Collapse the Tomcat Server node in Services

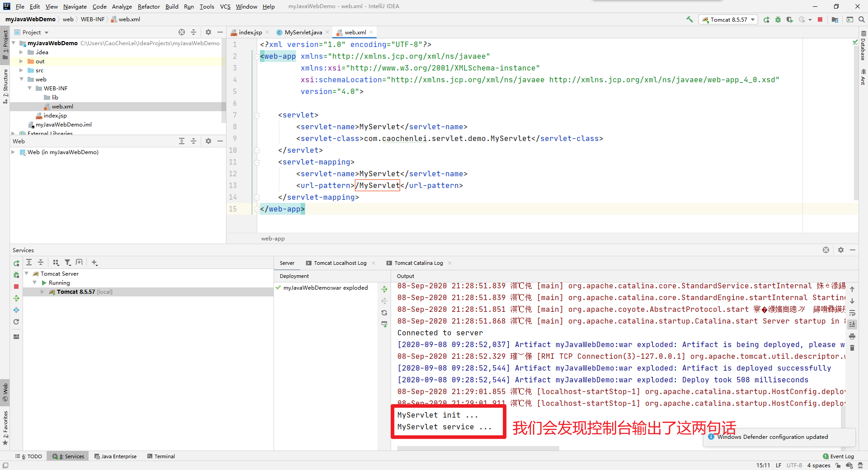click(x=26, y=274)
